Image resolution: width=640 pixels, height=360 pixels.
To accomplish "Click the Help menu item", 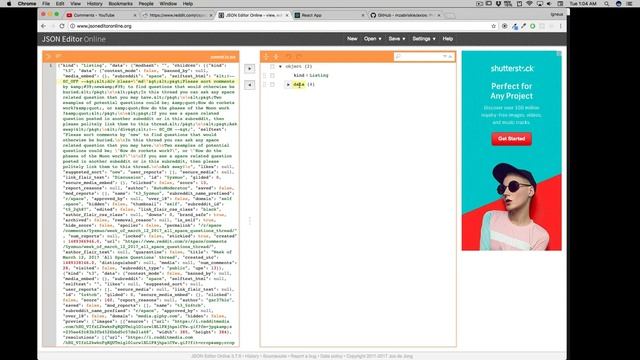I will [x=448, y=39].
